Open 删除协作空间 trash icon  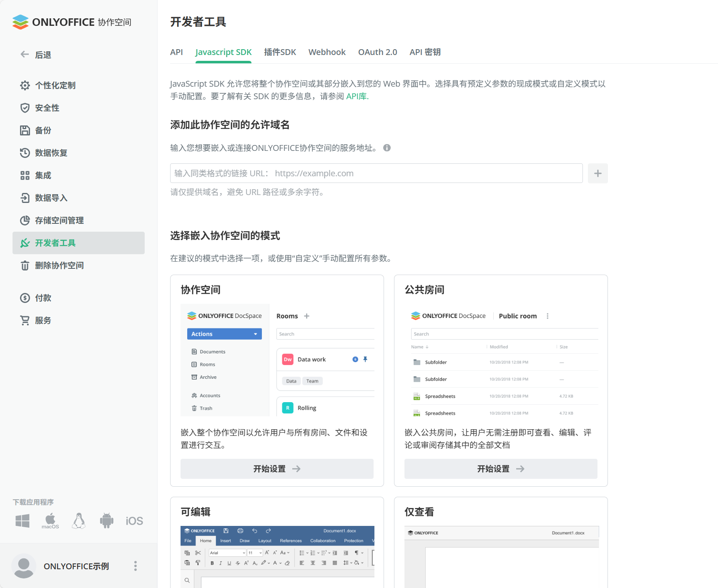[25, 265]
